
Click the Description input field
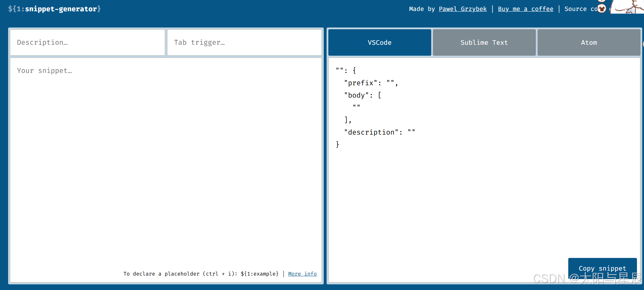(87, 42)
